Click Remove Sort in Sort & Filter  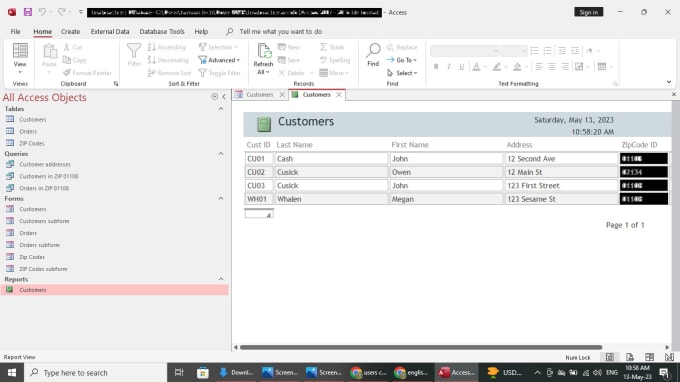[x=170, y=73]
